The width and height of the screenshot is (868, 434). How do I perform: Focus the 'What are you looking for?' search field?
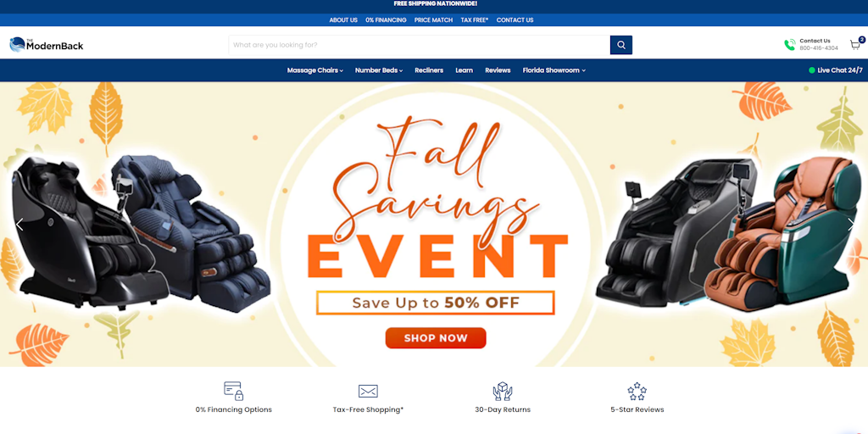click(x=420, y=45)
